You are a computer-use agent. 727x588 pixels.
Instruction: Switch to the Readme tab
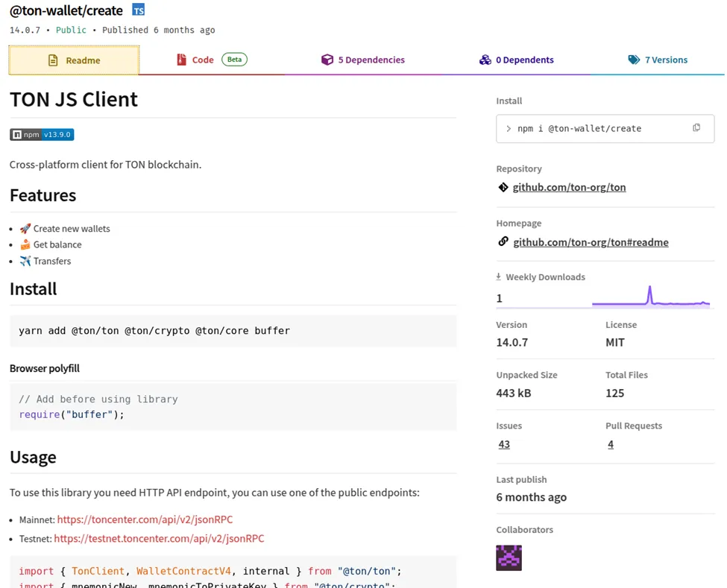point(74,60)
